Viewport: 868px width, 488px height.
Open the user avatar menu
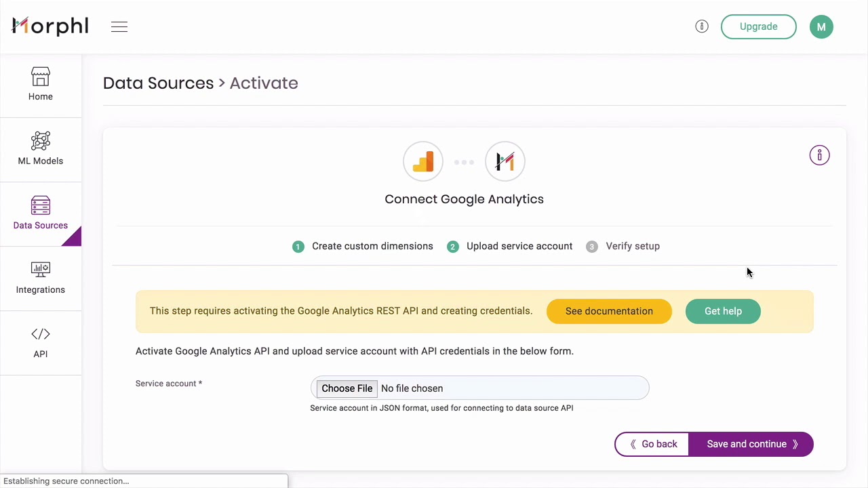pos(821,27)
